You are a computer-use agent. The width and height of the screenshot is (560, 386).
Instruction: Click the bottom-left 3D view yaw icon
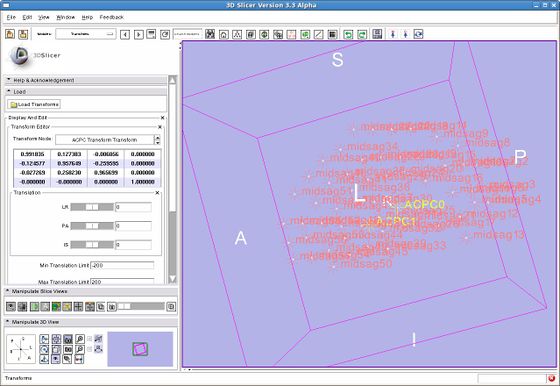point(44,359)
